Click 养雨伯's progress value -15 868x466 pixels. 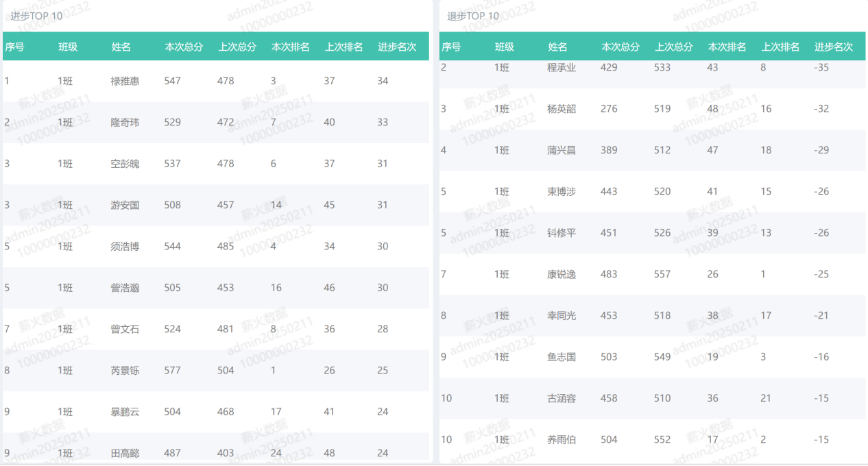pyautogui.click(x=821, y=440)
